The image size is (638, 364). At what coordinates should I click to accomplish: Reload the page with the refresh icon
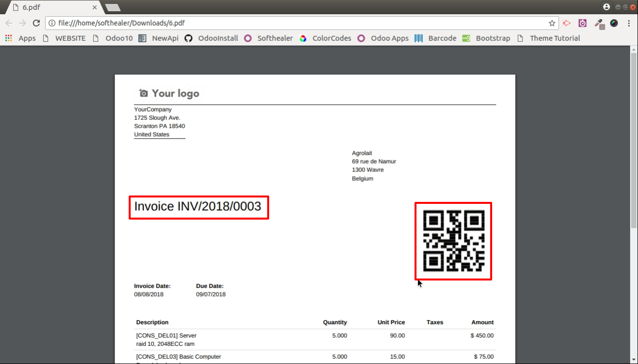click(36, 23)
